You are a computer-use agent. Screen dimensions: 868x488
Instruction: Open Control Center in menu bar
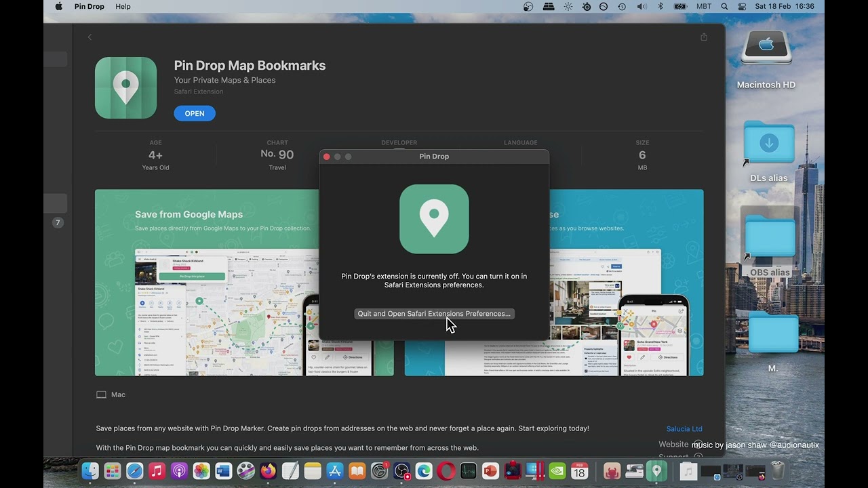(x=742, y=7)
